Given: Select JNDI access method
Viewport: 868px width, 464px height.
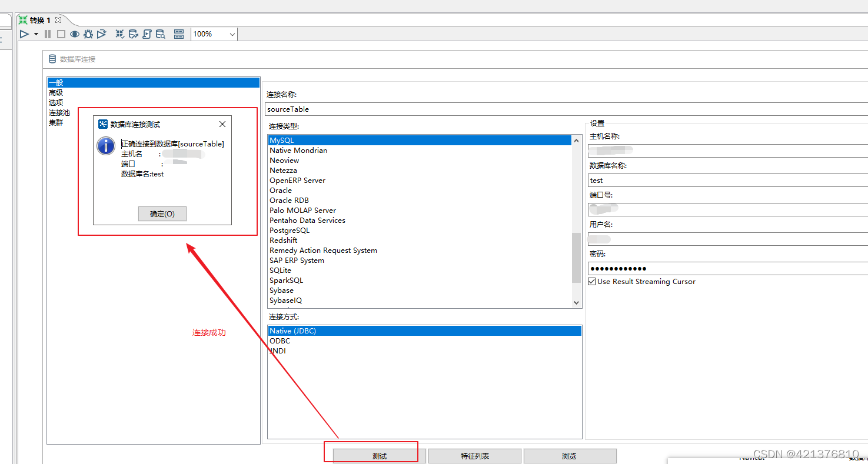Looking at the screenshot, I should point(277,350).
